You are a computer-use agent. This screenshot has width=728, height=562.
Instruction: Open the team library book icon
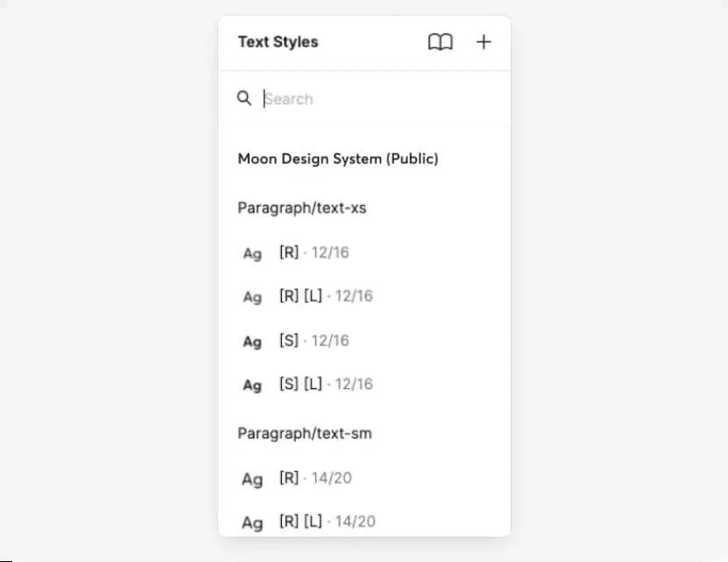(x=440, y=42)
